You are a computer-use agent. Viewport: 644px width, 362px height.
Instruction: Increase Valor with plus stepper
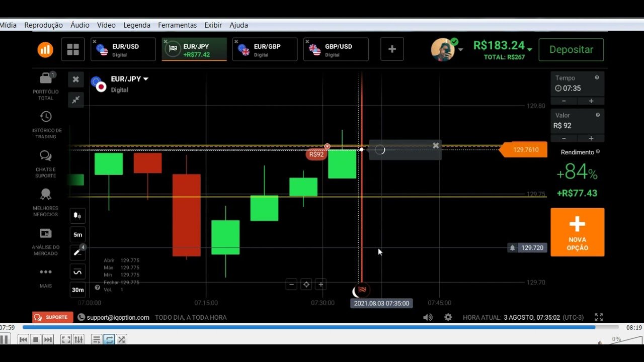coord(591,138)
